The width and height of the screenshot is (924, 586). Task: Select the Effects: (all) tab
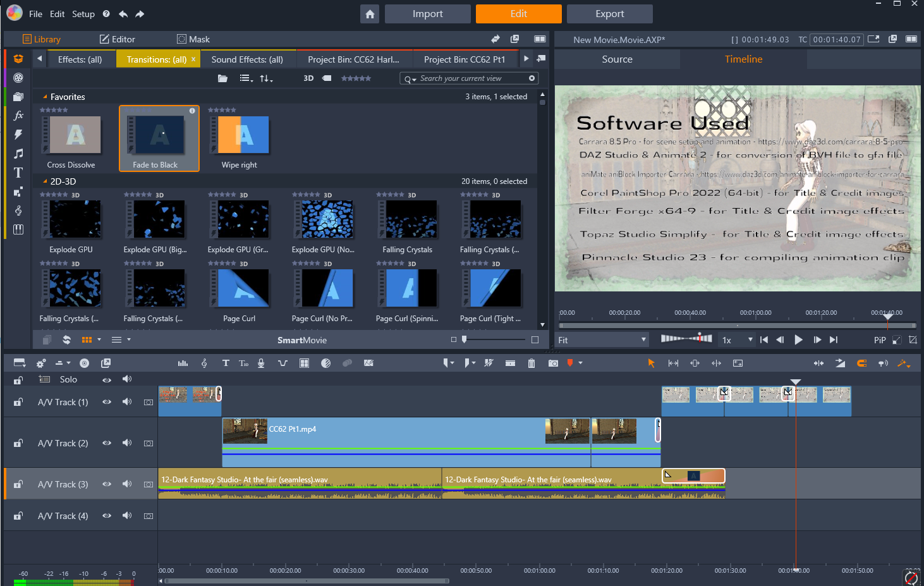[x=80, y=59]
